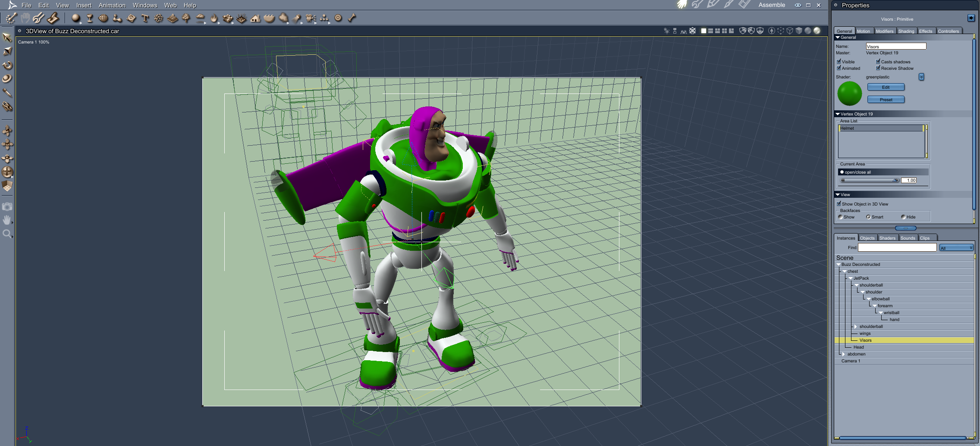Open the File menu
This screenshot has width=980, height=446.
coord(26,5)
